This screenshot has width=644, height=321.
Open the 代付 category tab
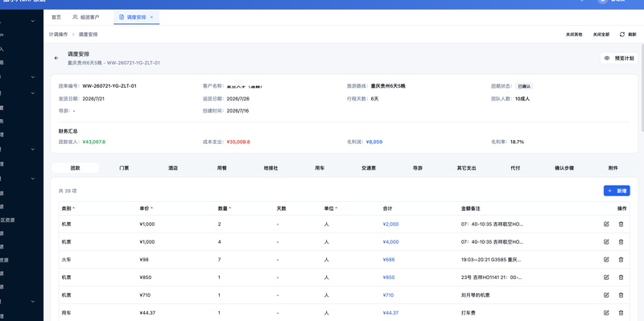click(515, 168)
